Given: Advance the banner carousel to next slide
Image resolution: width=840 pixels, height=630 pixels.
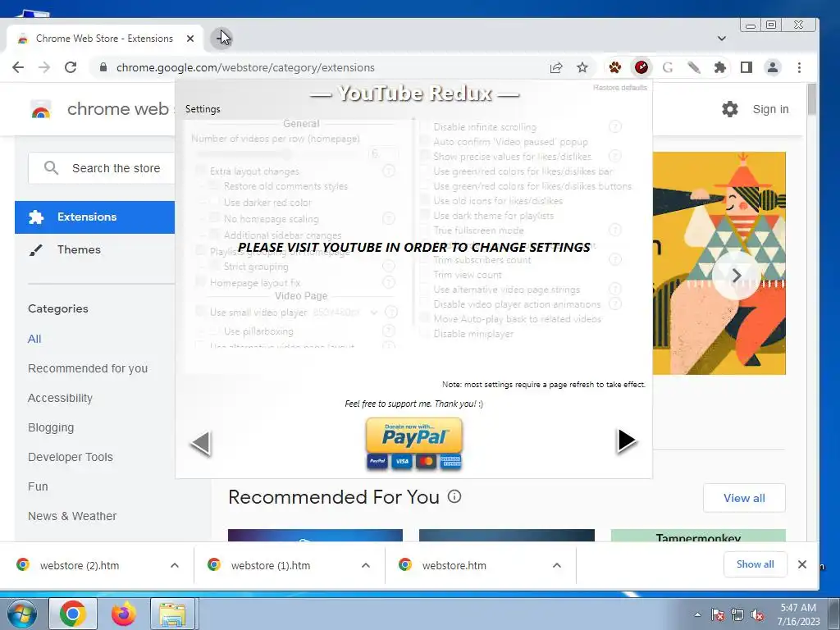Looking at the screenshot, I should tap(737, 276).
